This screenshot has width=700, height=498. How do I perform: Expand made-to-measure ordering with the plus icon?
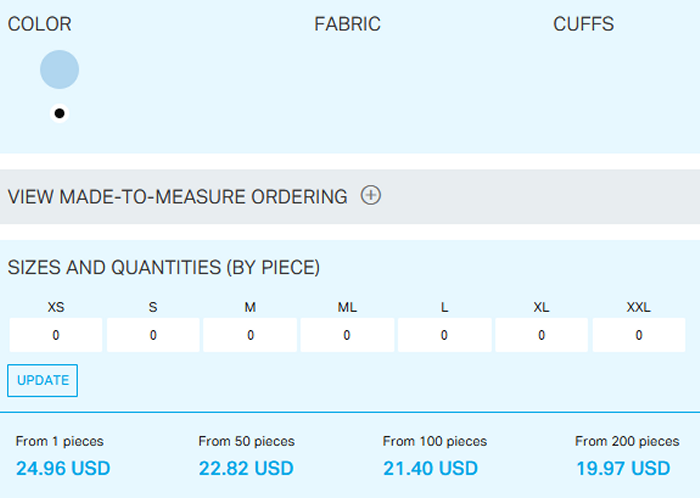(x=371, y=196)
